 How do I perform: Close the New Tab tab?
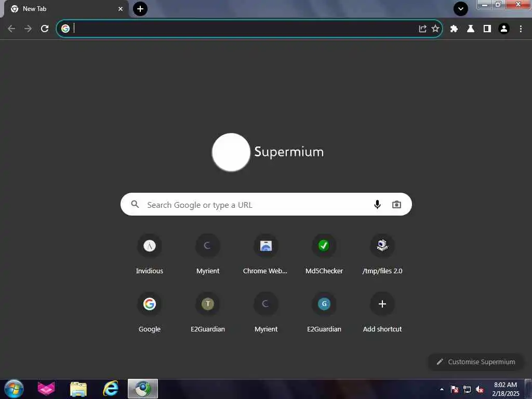(121, 9)
